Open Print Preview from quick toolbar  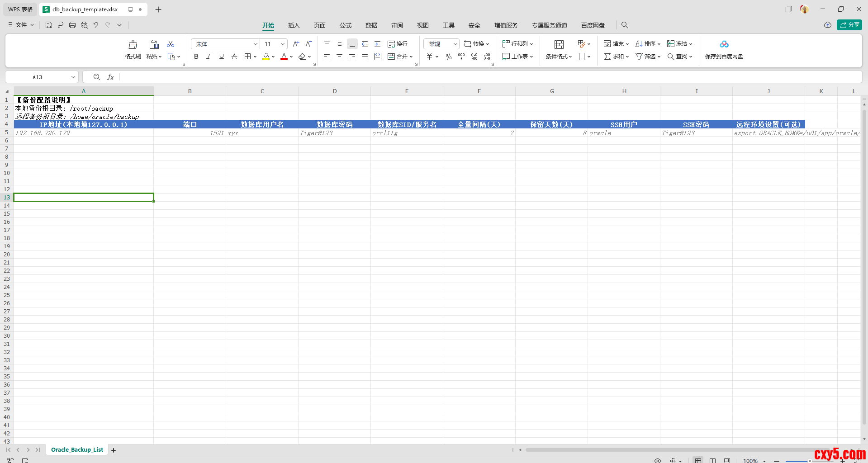point(84,25)
